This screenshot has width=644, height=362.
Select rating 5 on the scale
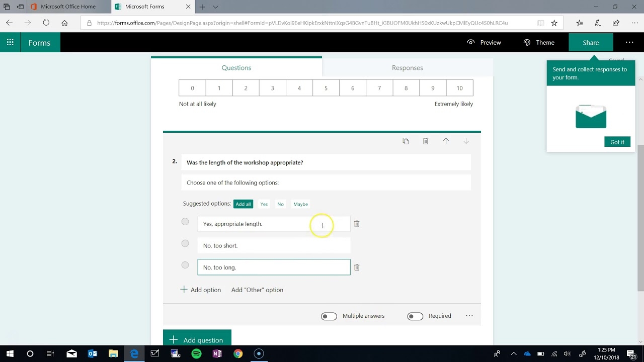click(326, 88)
